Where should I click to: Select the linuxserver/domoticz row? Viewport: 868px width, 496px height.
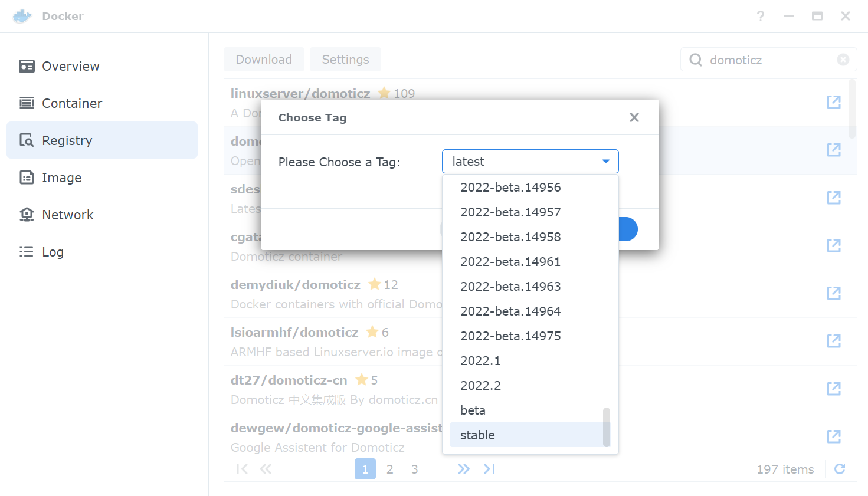point(541,103)
